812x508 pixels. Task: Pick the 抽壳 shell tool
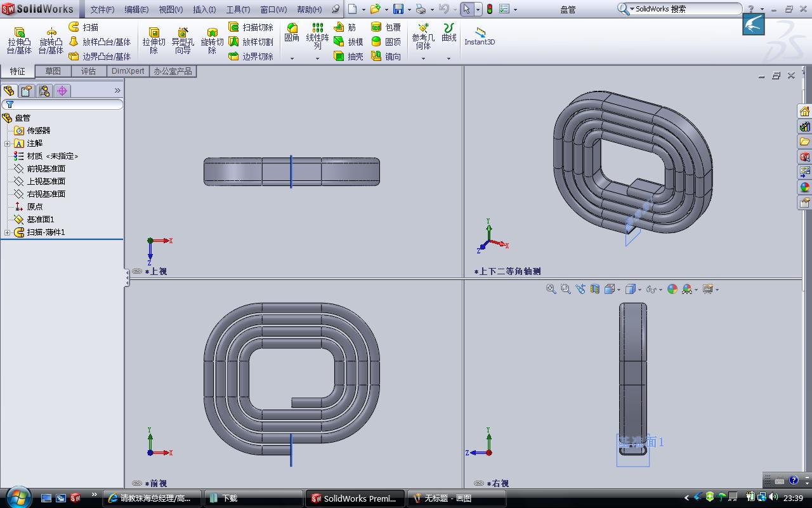(x=348, y=57)
